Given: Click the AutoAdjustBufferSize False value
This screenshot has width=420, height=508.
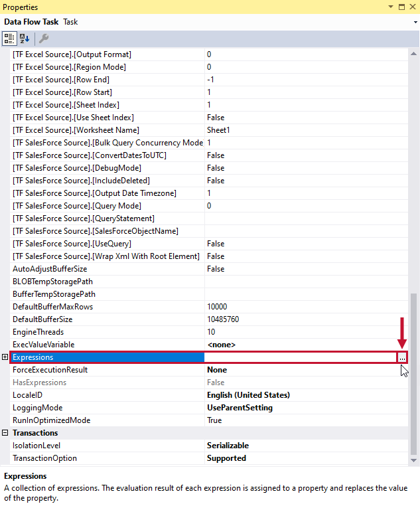Looking at the screenshot, I should (x=216, y=269).
